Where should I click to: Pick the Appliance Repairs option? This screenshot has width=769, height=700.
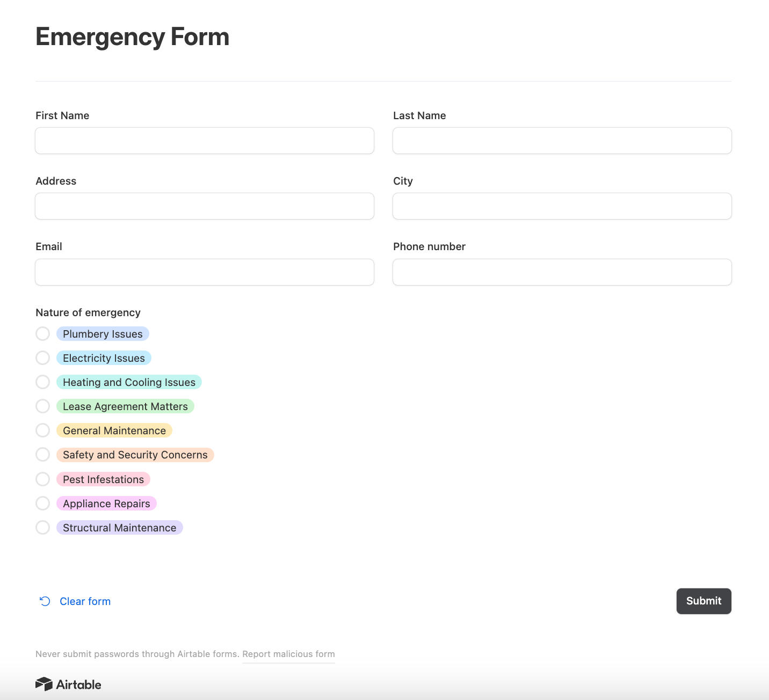pos(43,504)
